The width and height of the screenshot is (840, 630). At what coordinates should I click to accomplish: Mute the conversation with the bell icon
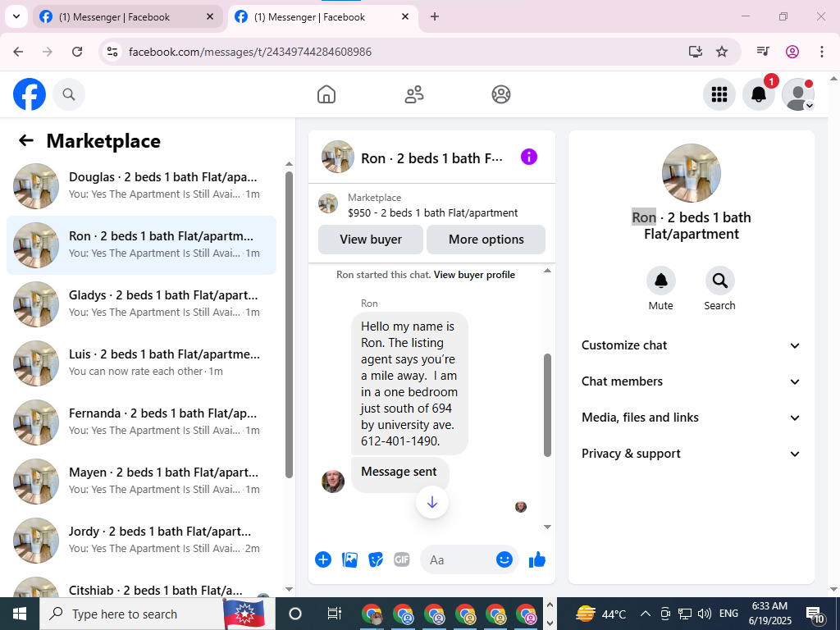tap(660, 281)
